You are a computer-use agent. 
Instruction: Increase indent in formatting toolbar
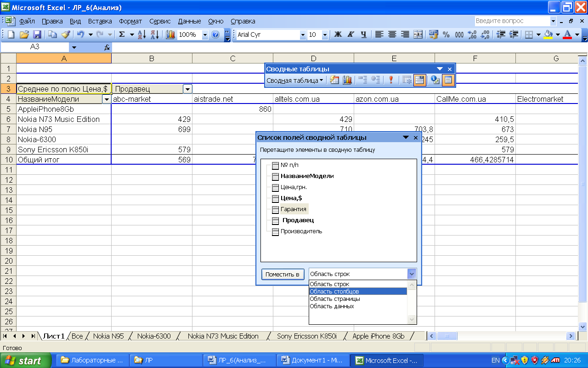(x=514, y=34)
